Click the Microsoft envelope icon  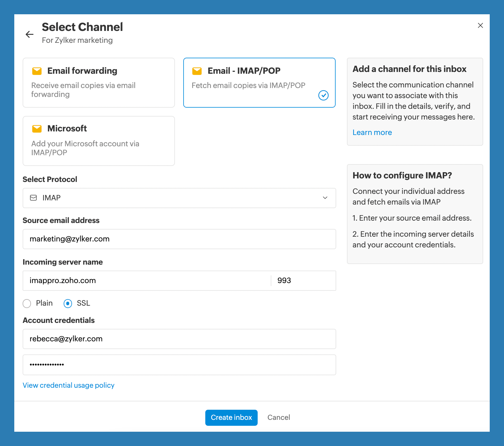pos(37,129)
